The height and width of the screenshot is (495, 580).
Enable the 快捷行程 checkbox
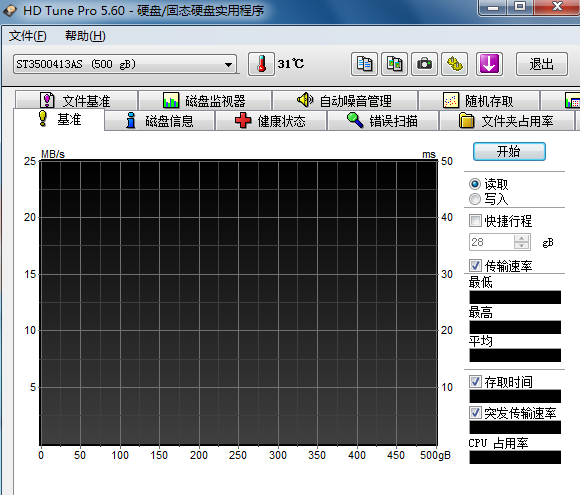click(x=475, y=220)
